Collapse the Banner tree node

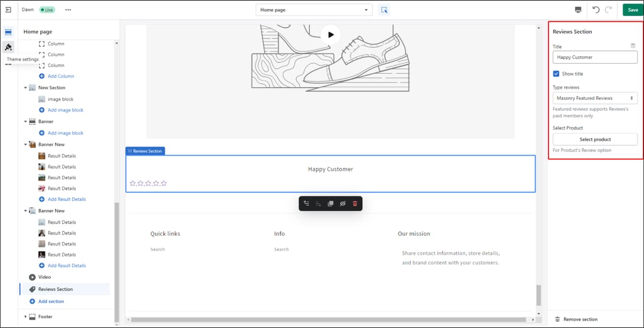pos(25,122)
